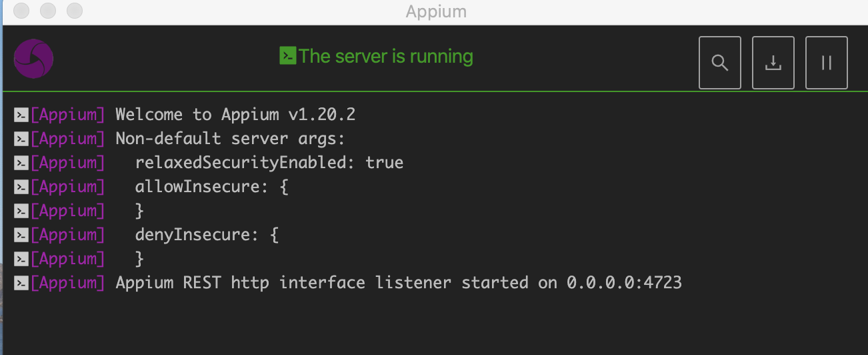Image resolution: width=868 pixels, height=355 pixels.
Task: Close the Appium window
Action: 21,11
